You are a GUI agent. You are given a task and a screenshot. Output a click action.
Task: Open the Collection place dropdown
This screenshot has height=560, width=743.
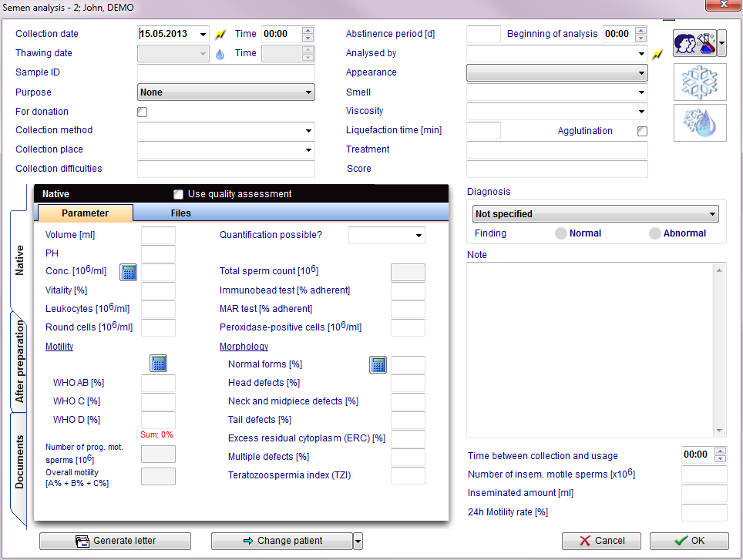pyautogui.click(x=308, y=150)
